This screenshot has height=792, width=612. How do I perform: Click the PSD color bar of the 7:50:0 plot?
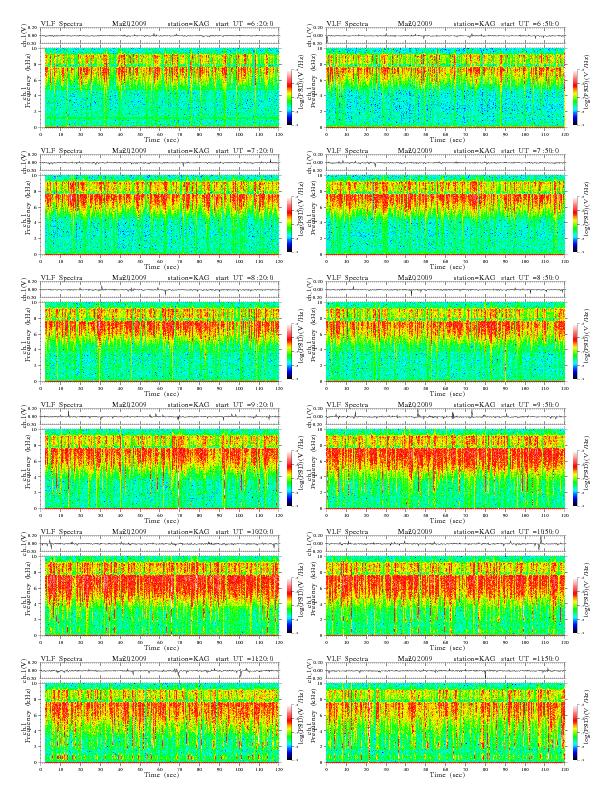click(x=576, y=224)
